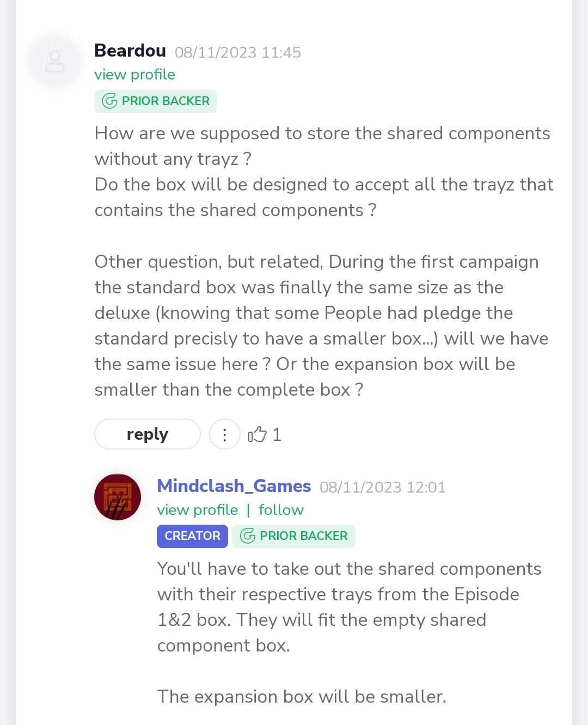Image resolution: width=588 pixels, height=725 pixels.
Task: Click Beardou's default avatar icon
Action: [55, 62]
